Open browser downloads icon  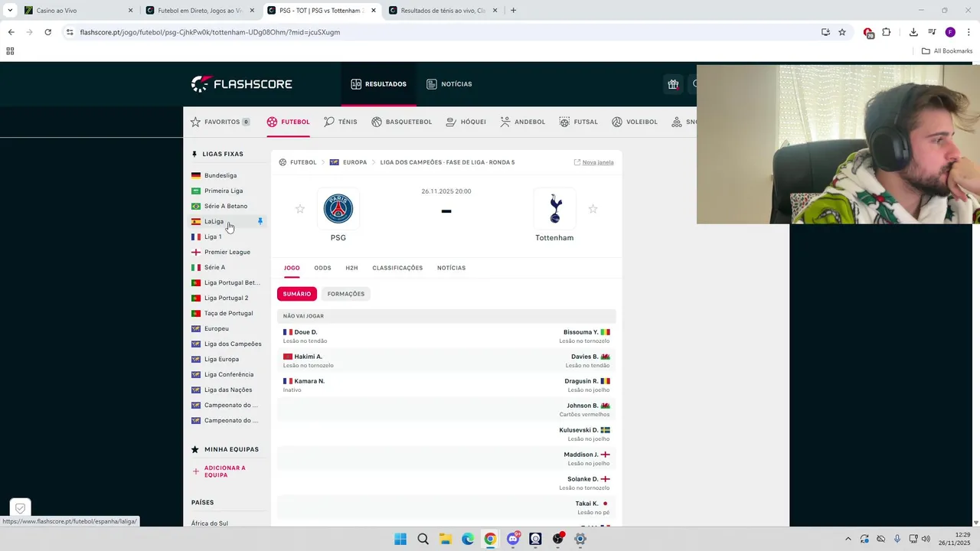[x=913, y=32]
